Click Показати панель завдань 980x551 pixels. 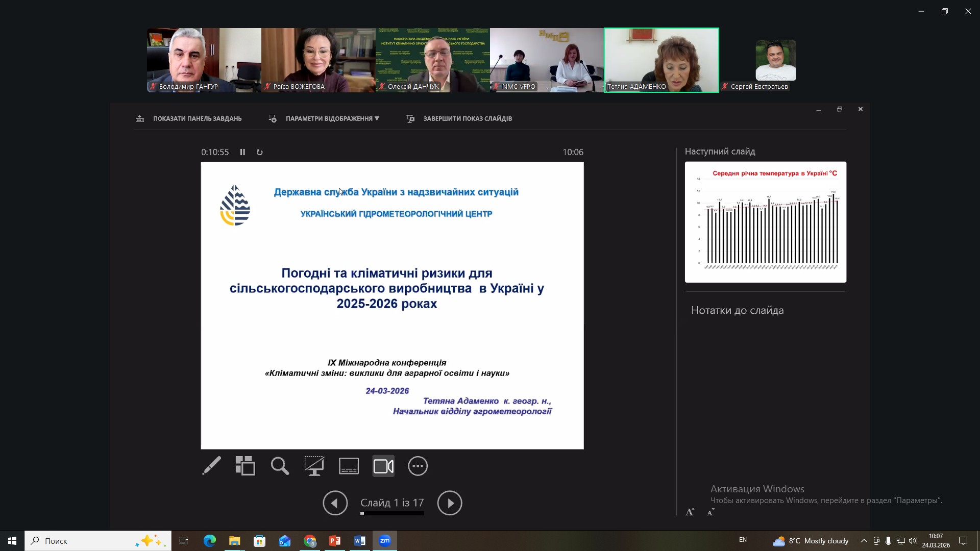point(197,118)
